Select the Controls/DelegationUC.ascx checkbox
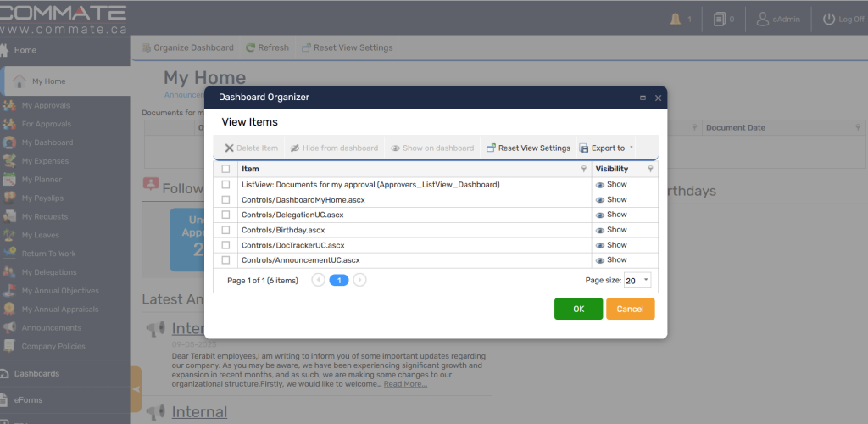The height and width of the screenshot is (424, 868). click(x=225, y=215)
